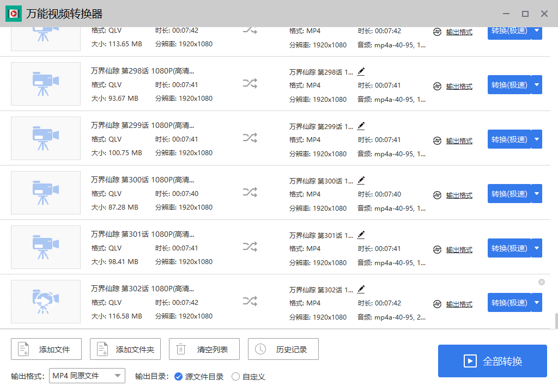The image size is (558, 392).
Task: Click file size 93.67 MB text
Action: [115, 99]
